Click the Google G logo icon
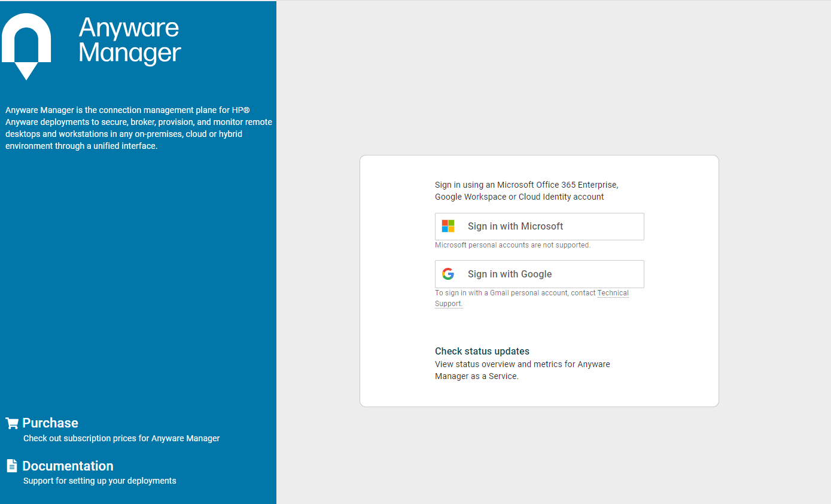Image resolution: width=831 pixels, height=504 pixels. pyautogui.click(x=448, y=274)
